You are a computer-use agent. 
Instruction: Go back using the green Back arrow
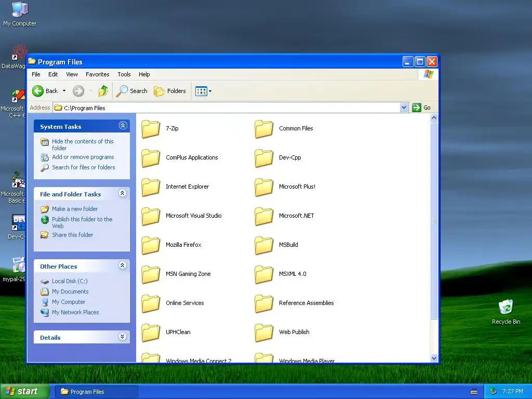click(38, 91)
